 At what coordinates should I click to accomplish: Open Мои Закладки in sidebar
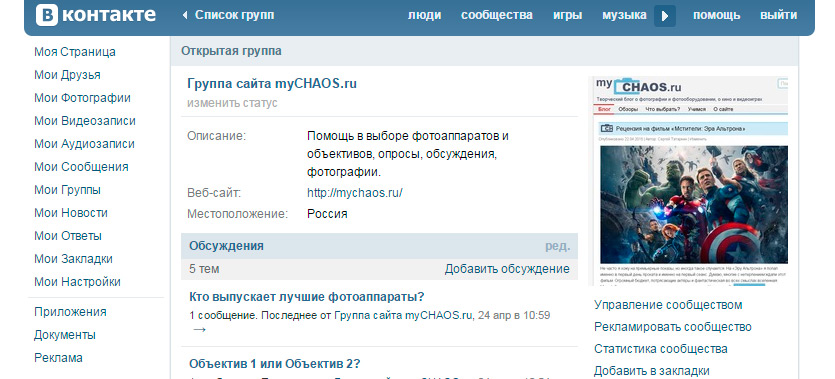(73, 259)
